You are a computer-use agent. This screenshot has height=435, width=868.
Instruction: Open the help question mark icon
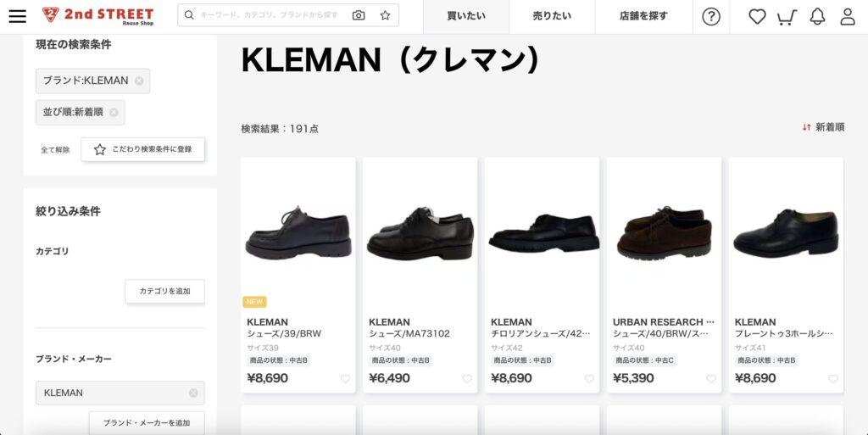[x=711, y=17]
